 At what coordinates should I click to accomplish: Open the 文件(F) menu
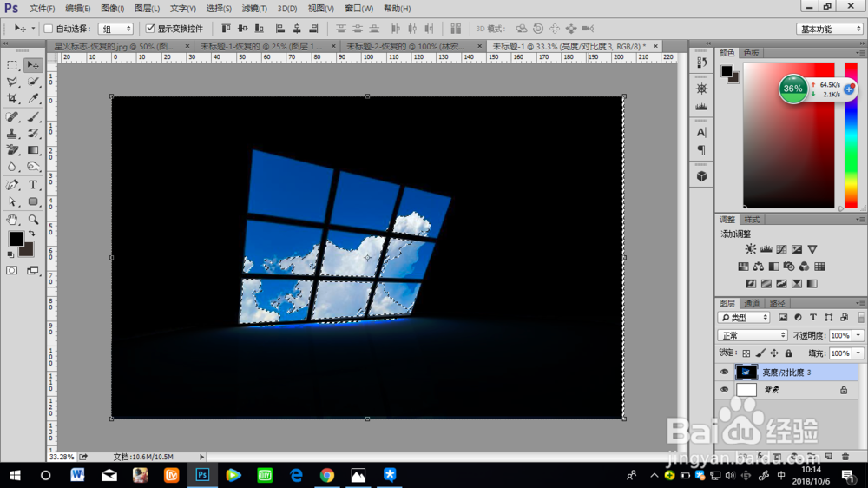[x=42, y=9]
